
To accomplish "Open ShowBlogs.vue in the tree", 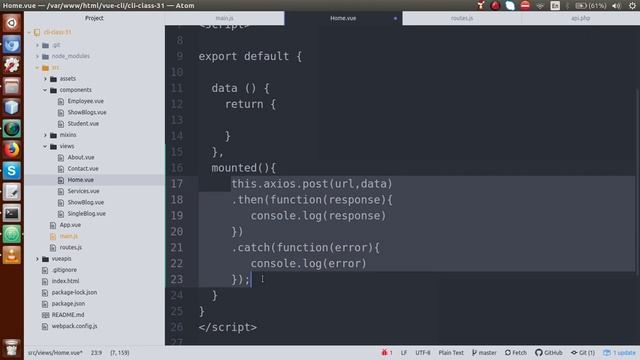I will click(x=87, y=112).
